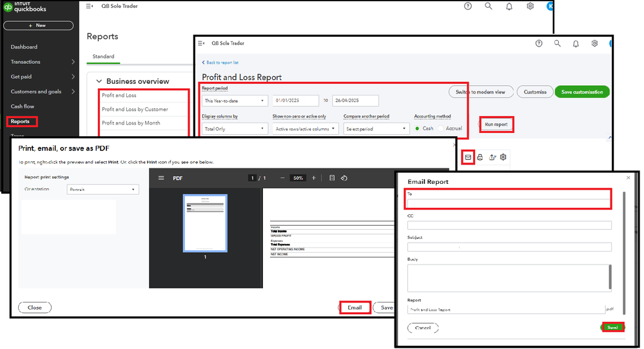Open help icon in back window header
This screenshot has width=644, height=349.
(467, 6)
